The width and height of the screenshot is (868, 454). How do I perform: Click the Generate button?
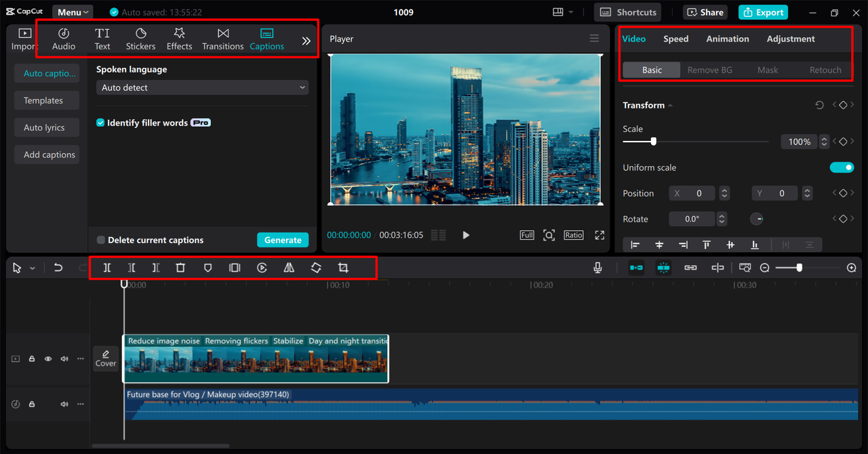[x=283, y=240]
